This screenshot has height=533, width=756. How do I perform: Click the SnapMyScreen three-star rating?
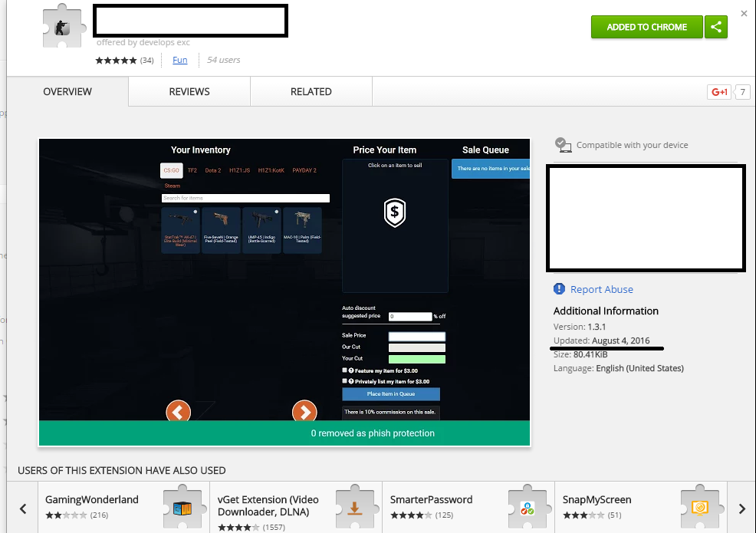click(x=583, y=515)
